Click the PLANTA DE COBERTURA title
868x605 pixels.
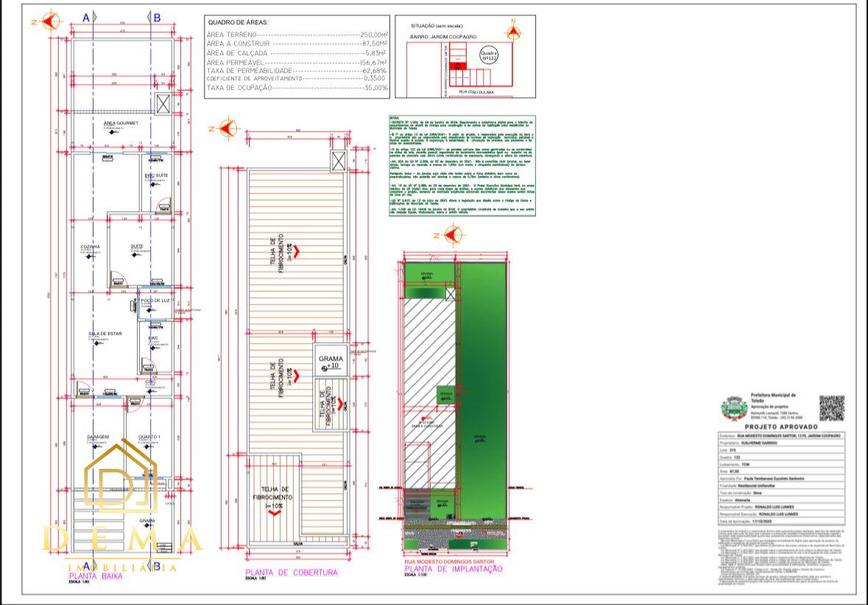(291, 572)
